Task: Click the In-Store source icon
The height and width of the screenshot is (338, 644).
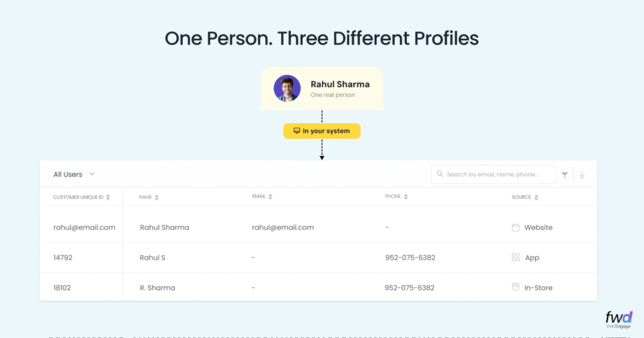Action: [x=516, y=288]
